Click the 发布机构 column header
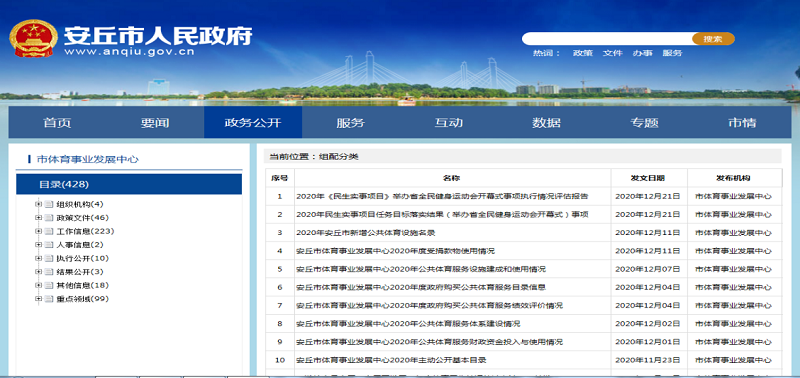This screenshot has height=378, width=800. pos(734,178)
